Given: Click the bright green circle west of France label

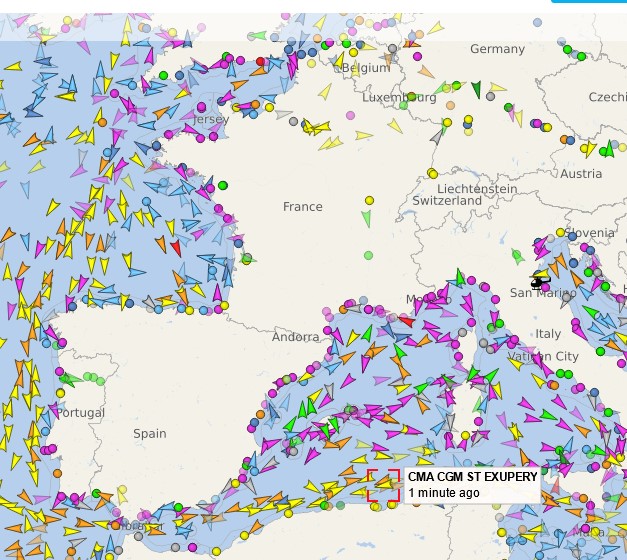Looking at the screenshot, I should pyautogui.click(x=223, y=185).
